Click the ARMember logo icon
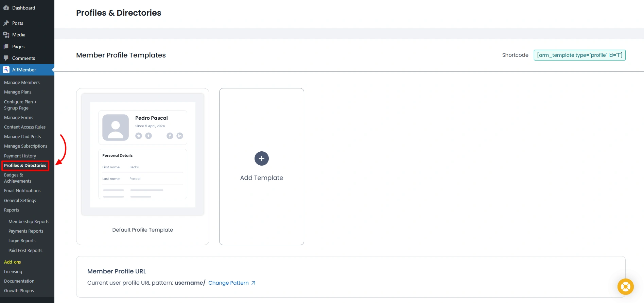The height and width of the screenshot is (303, 644). click(x=6, y=70)
